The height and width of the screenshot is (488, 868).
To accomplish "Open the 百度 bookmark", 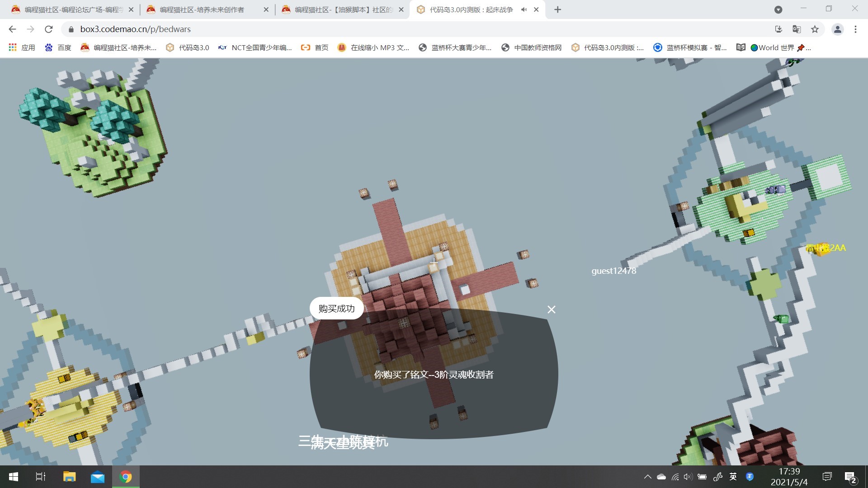I will click(x=58, y=47).
